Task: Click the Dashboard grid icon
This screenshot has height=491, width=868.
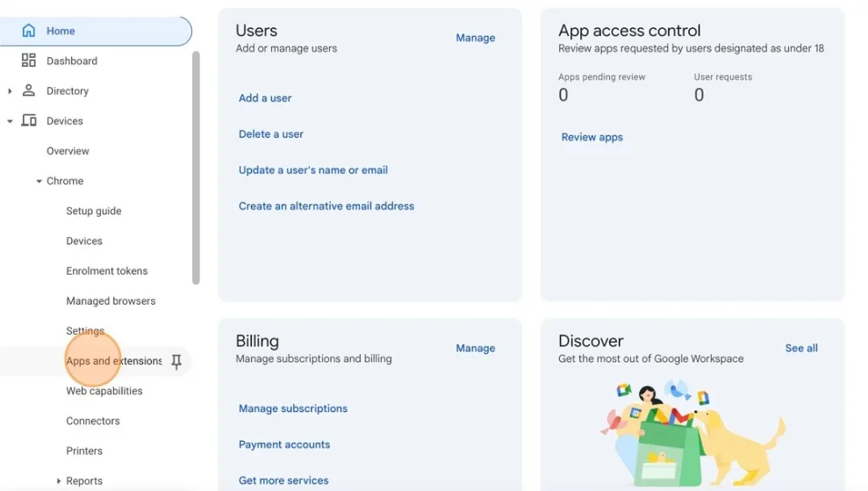Action: point(28,61)
